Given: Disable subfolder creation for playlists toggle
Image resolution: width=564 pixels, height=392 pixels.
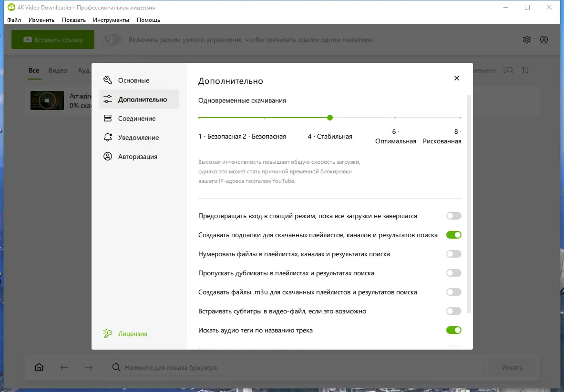Looking at the screenshot, I should click(x=453, y=234).
